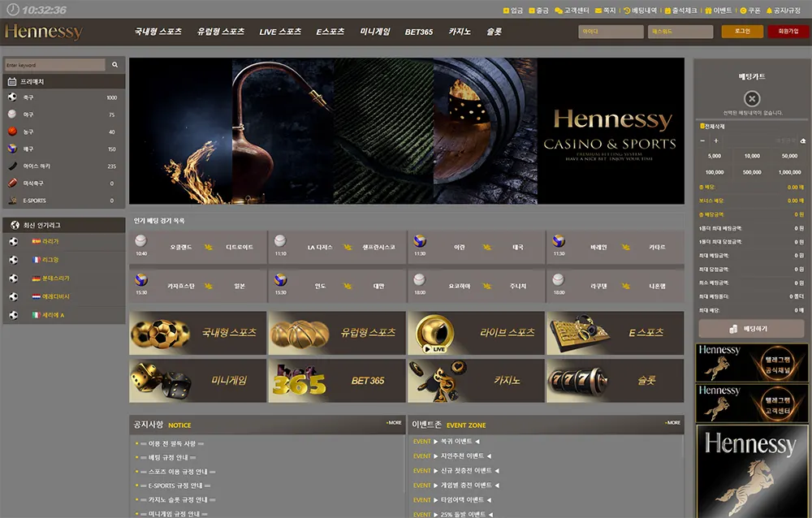Increase bet amount with plus button
Screen dimensions: 812x518
click(716, 141)
